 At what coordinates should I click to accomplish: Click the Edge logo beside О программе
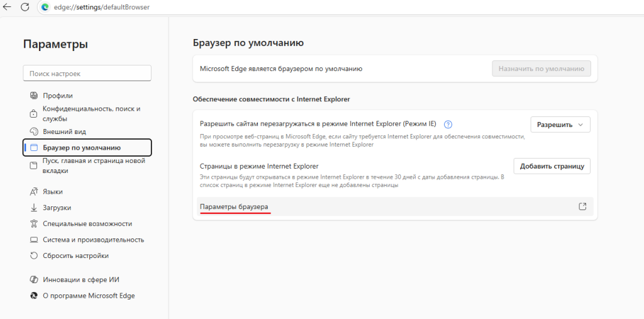point(34,296)
